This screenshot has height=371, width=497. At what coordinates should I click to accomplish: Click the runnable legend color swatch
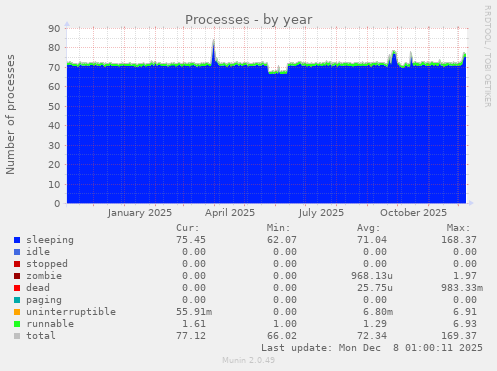[x=17, y=324]
